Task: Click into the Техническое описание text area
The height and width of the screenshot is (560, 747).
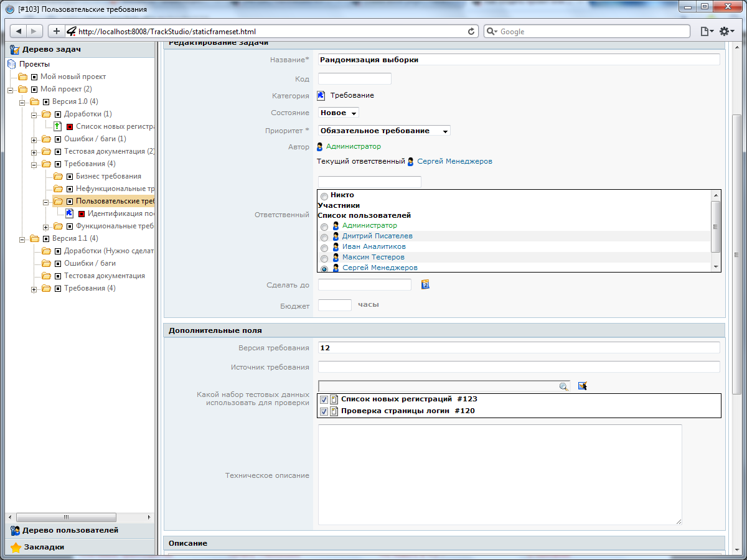Action: pyautogui.click(x=500, y=475)
